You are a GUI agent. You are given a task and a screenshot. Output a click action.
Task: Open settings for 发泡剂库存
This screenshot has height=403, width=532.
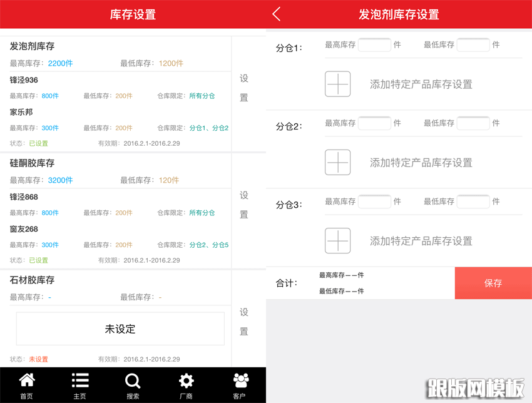click(x=244, y=88)
